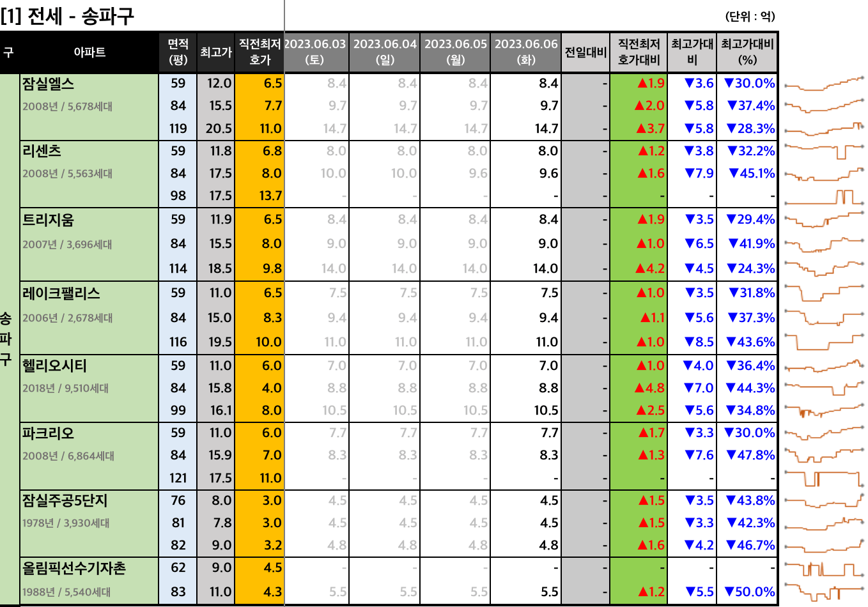
Task: Click the 최고가 cell '20.5' for 잠실엘스 119평
Action: tap(219, 128)
